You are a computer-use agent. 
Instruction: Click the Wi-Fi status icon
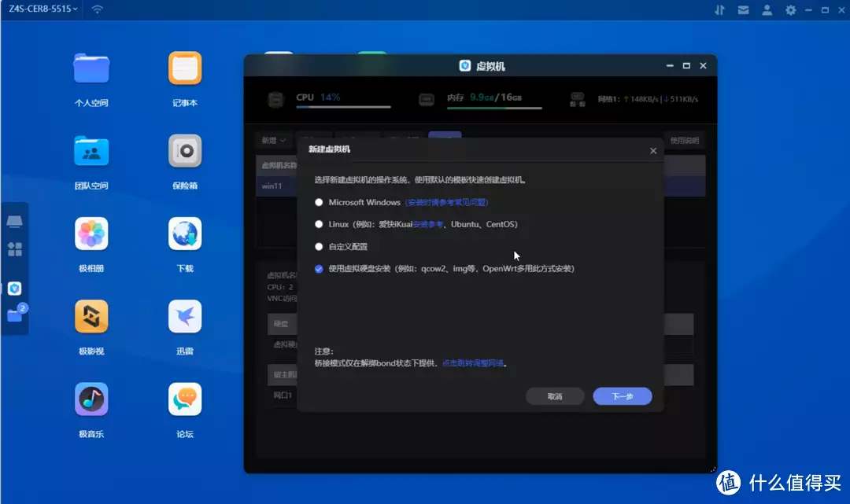pyautogui.click(x=97, y=9)
